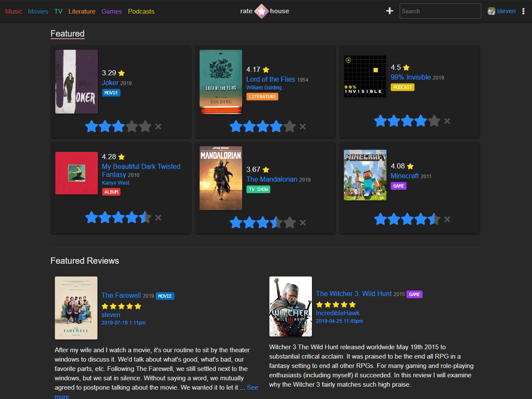Viewport: 532px width, 399px height.
Task: Expand The Farewell review with See more
Action: (x=252, y=388)
